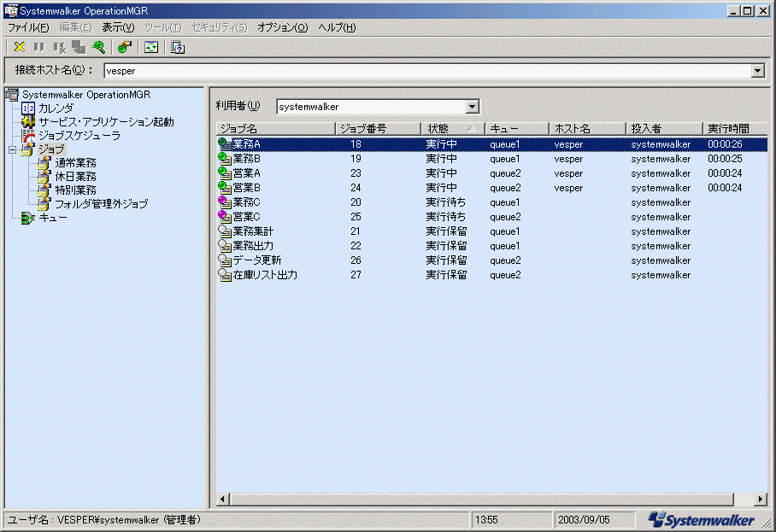This screenshot has height=532, width=776.
Task: Select job number 23 cell
Action: (x=356, y=173)
